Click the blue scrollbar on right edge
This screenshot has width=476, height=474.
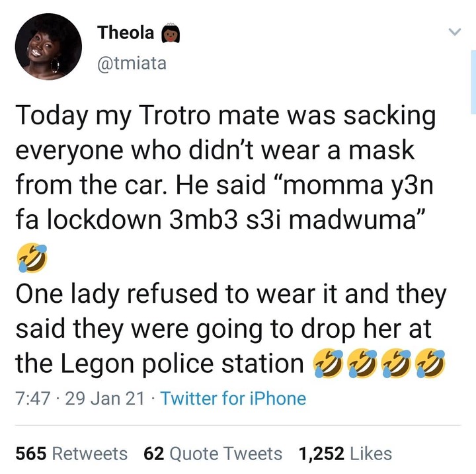473,82
